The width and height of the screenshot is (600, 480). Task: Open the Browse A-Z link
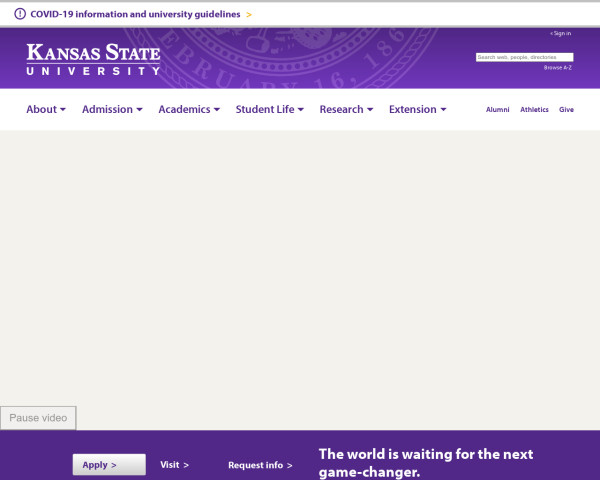click(558, 68)
